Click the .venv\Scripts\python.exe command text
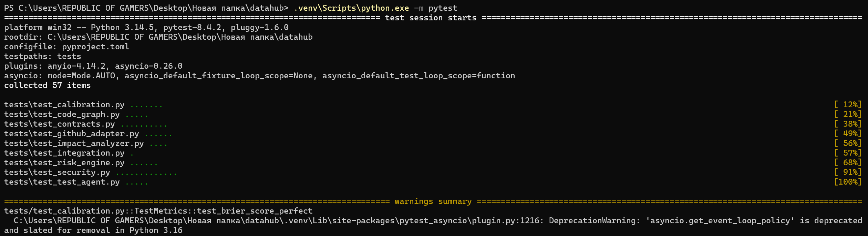Viewport: 868px width, 236px height. click(351, 8)
